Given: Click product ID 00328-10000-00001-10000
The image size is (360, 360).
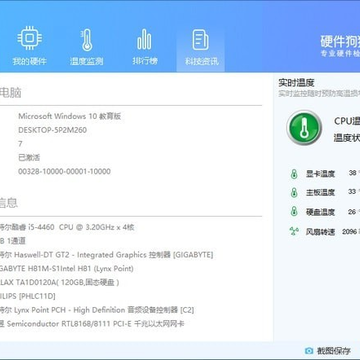Looking at the screenshot, I should (x=64, y=171).
